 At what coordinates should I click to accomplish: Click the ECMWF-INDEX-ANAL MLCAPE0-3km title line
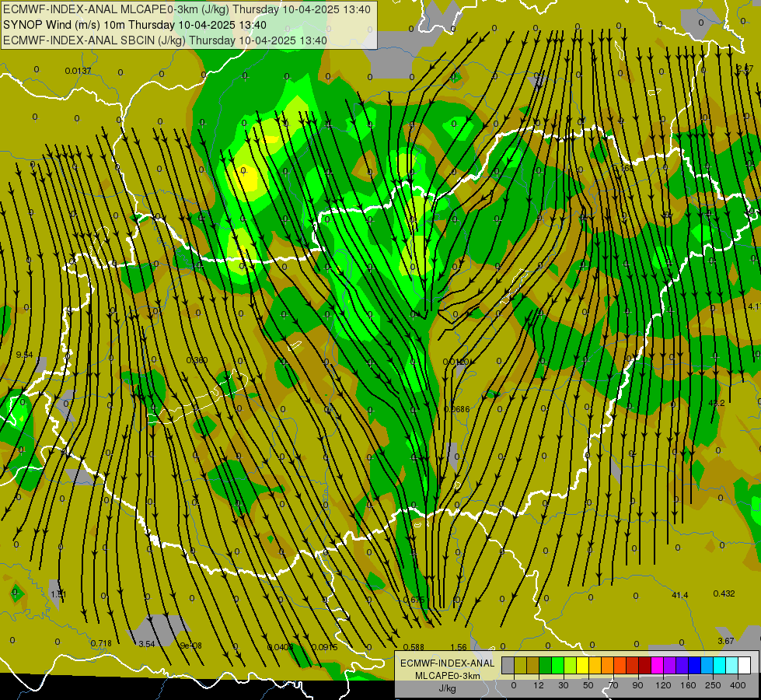(x=187, y=9)
